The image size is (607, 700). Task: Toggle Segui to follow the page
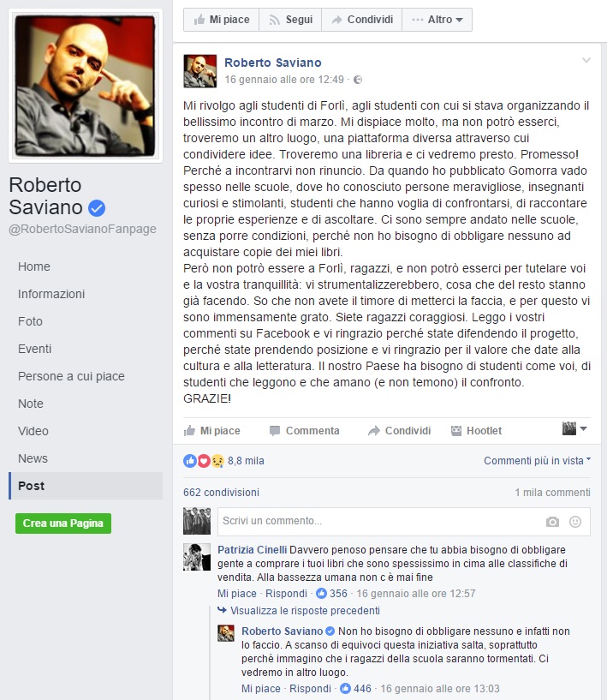[x=290, y=20]
